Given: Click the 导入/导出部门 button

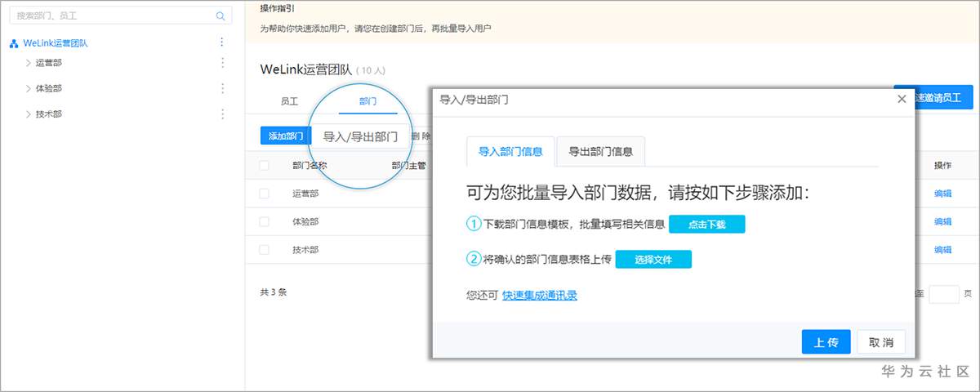Looking at the screenshot, I should [x=360, y=137].
